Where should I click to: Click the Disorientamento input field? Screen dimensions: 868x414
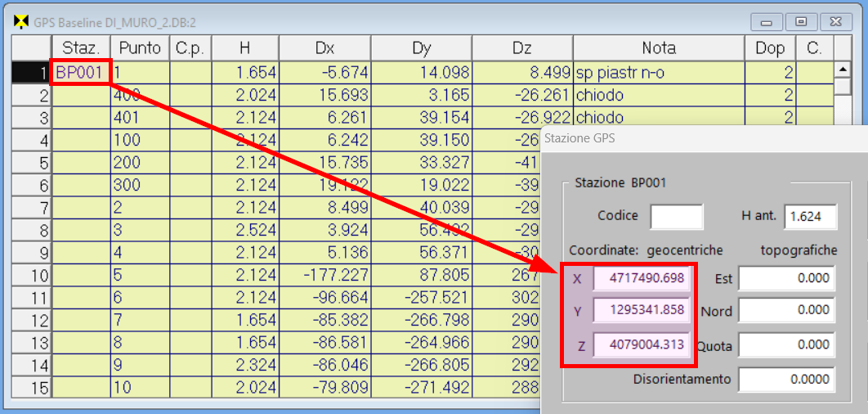pos(788,380)
